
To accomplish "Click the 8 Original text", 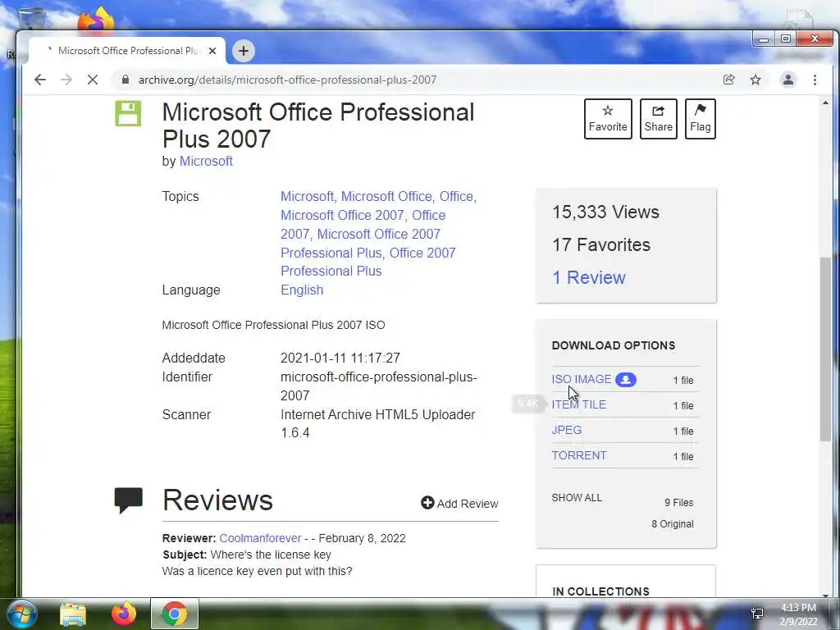I will click(x=673, y=524).
